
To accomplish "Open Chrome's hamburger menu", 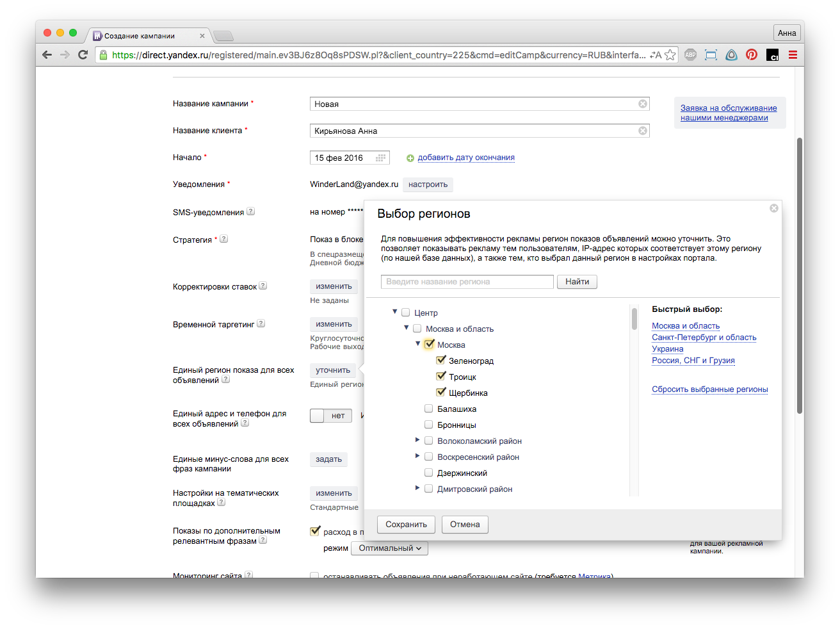I will [x=793, y=55].
